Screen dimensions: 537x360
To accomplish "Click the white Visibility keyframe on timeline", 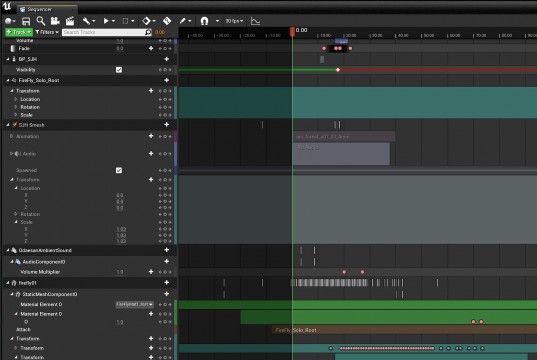I will point(338,70).
